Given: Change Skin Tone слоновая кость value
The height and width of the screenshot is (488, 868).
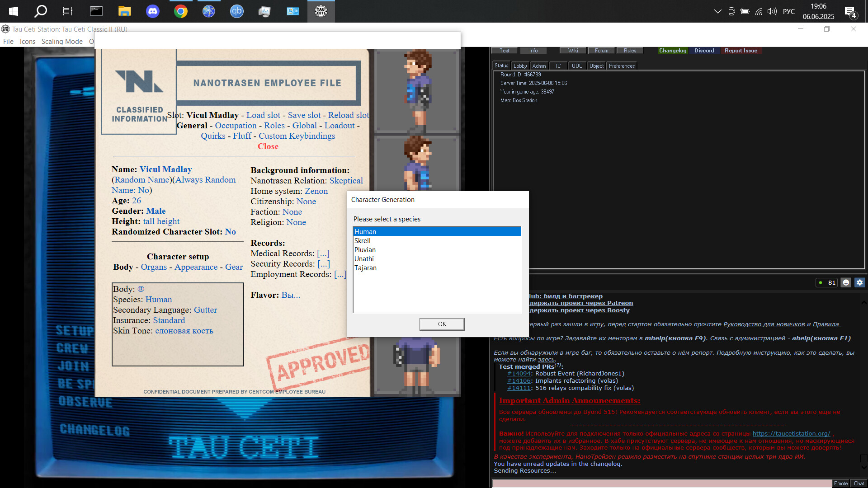Looking at the screenshot, I should (x=184, y=331).
